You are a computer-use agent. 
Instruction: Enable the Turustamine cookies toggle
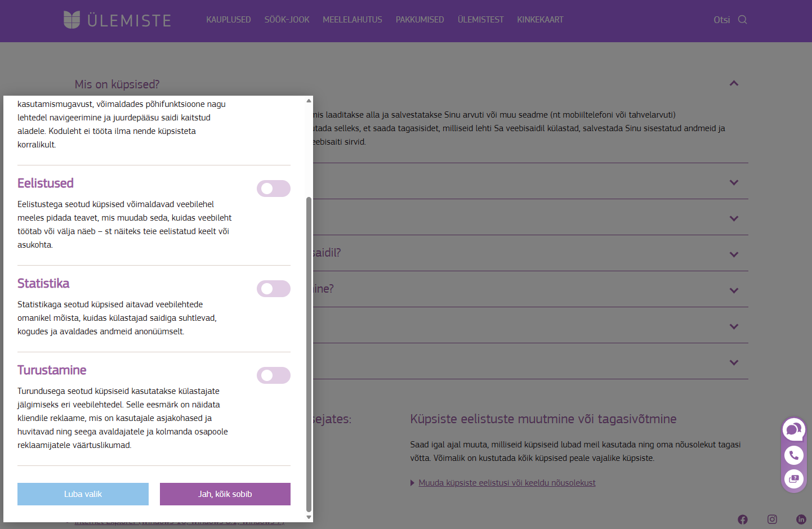tap(274, 375)
